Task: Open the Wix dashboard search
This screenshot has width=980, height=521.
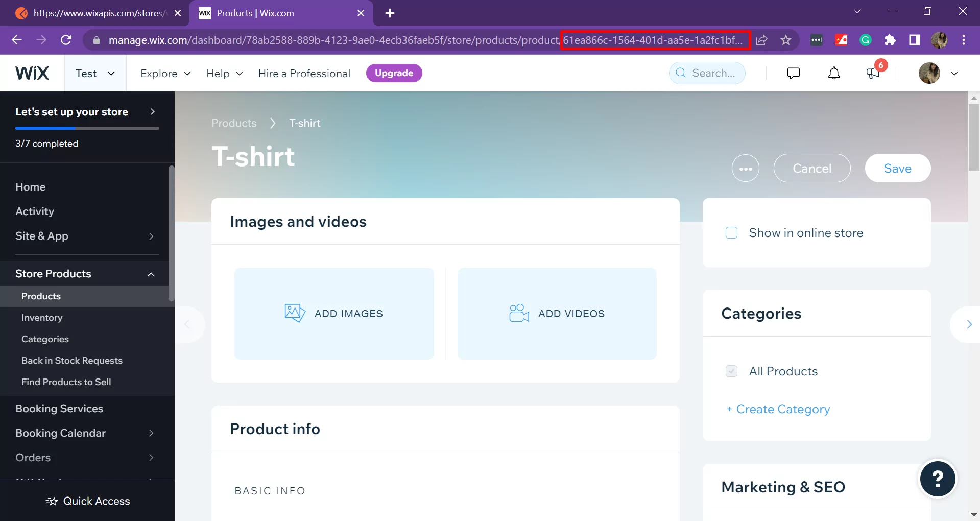Action: [x=707, y=73]
